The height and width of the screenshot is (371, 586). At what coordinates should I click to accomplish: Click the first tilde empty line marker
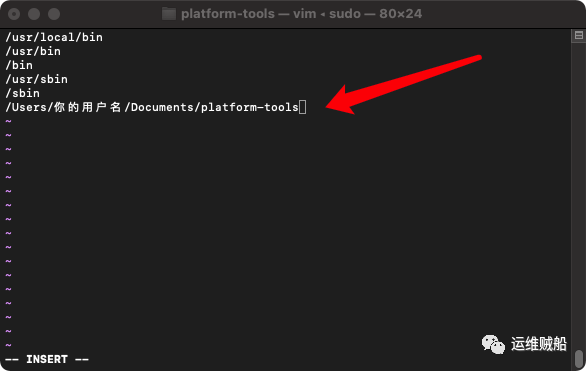9,121
